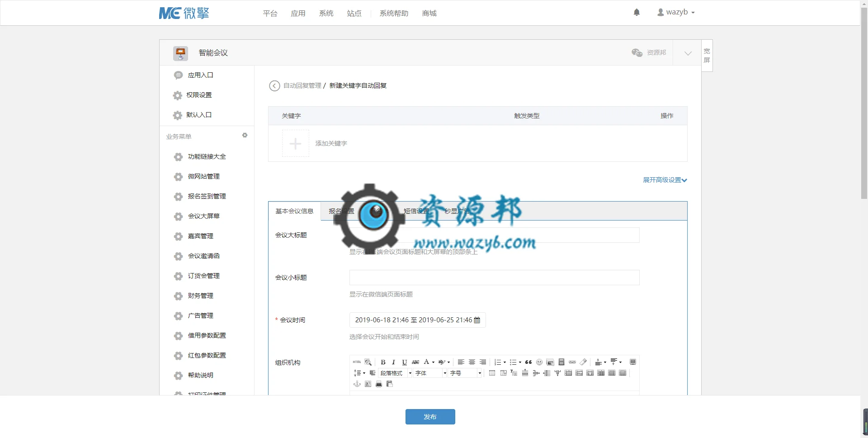The image size is (868, 438).
Task: Open the notification bell
Action: pyautogui.click(x=637, y=12)
